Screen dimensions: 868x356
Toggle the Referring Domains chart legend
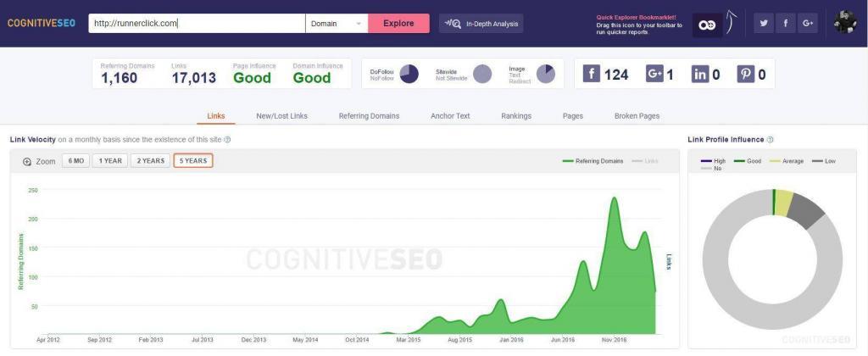[x=593, y=161]
